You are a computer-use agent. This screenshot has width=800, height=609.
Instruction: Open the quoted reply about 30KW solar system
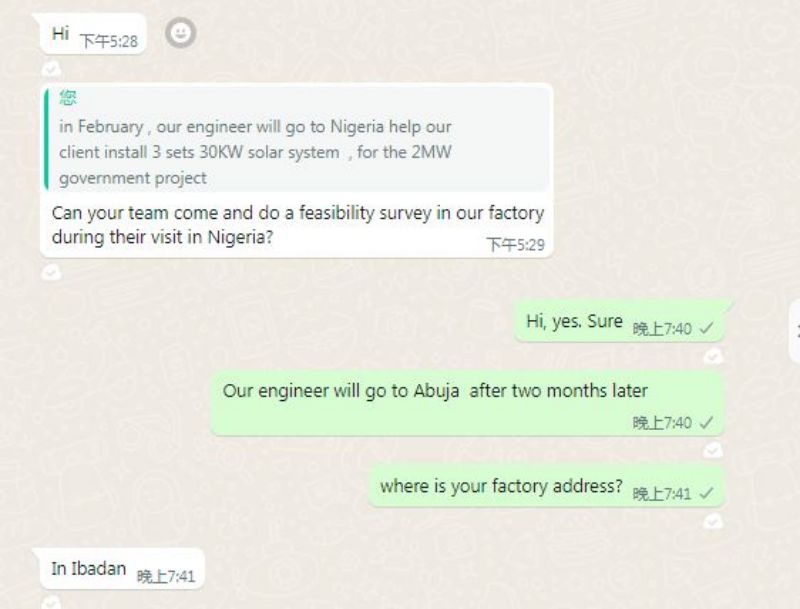[297, 139]
